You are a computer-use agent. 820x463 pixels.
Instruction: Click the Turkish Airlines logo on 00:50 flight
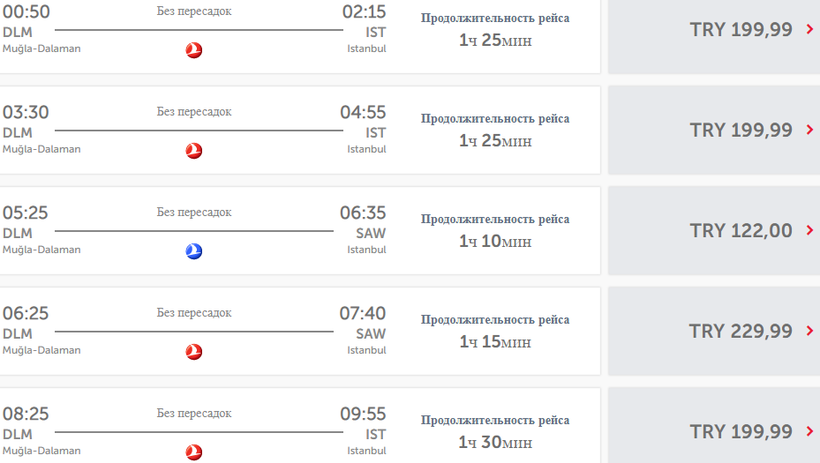[194, 50]
